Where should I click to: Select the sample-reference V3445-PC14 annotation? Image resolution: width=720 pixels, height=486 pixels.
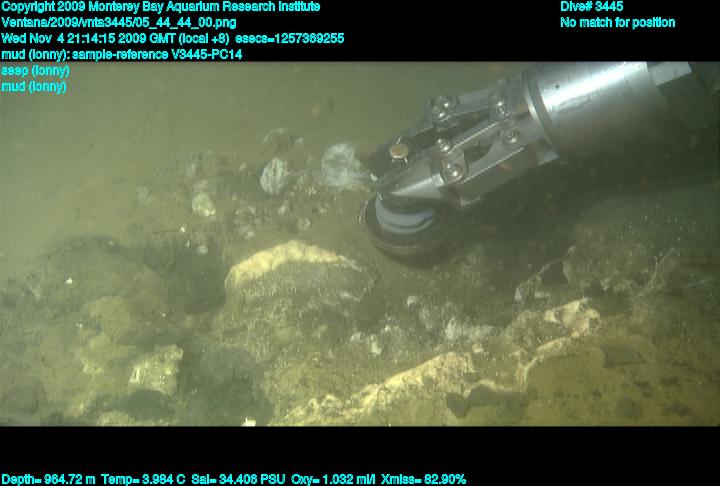pos(157,55)
